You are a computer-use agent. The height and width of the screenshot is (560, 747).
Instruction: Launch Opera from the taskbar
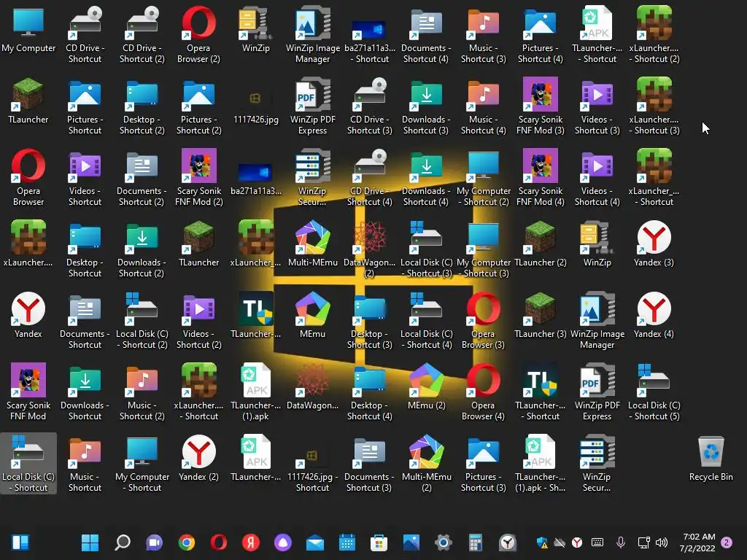click(219, 542)
